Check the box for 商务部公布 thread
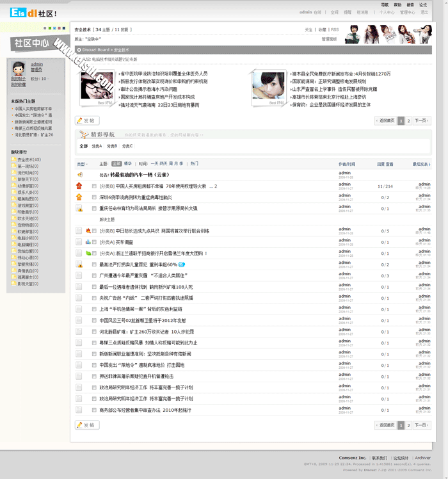 [94, 410]
